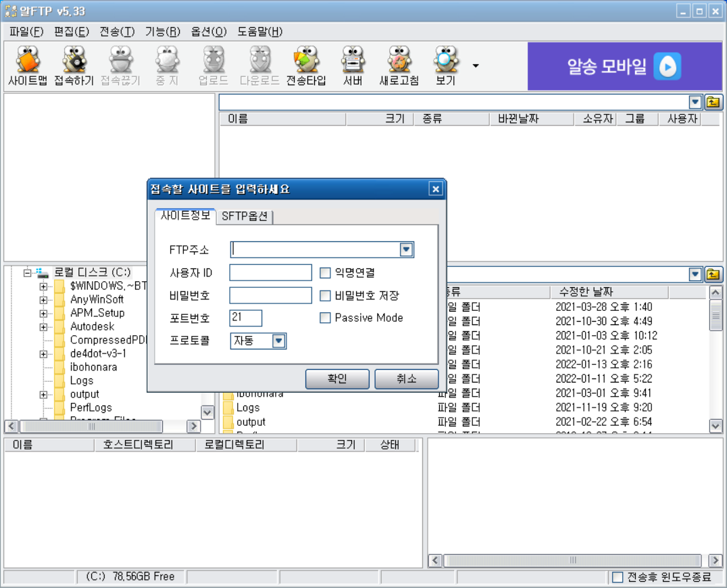The height and width of the screenshot is (588, 727).
Task: Switch to the SFTP옵션 tab
Action: 245,216
